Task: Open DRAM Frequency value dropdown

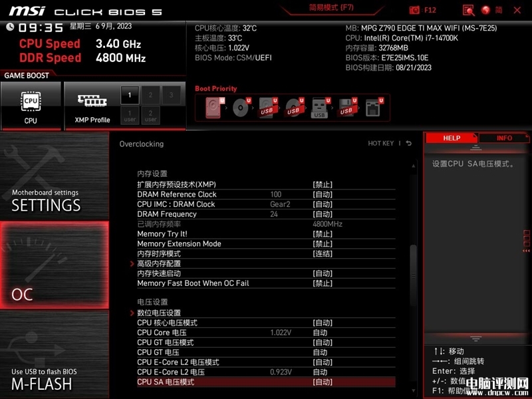Action: coord(323,214)
